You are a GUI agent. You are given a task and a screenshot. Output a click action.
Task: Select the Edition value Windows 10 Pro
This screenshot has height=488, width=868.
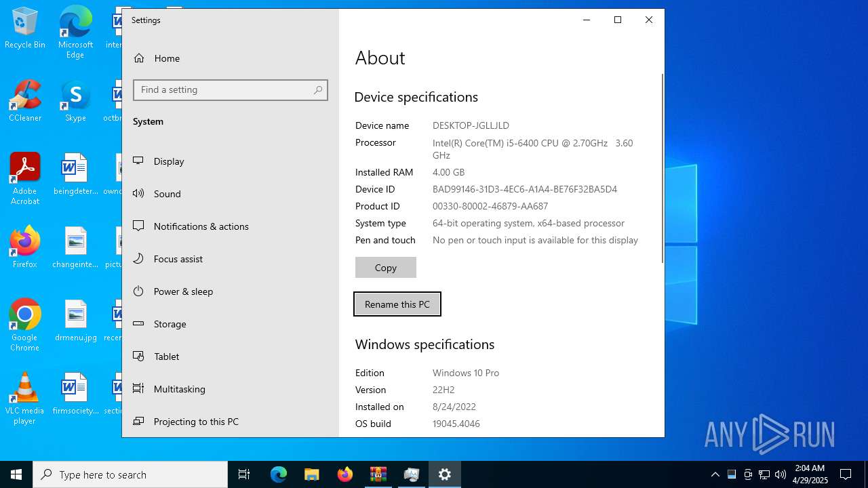466,373
